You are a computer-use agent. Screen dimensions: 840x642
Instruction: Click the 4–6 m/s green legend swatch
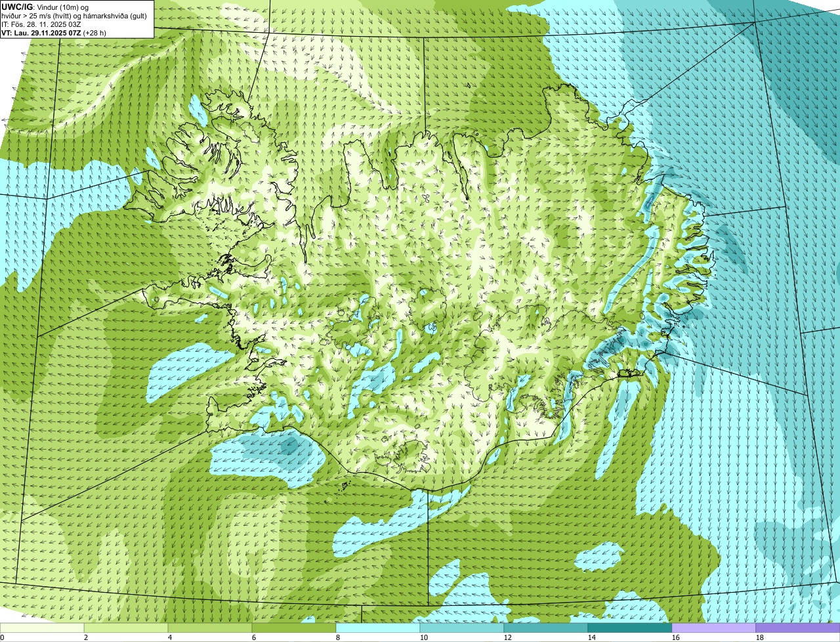click(x=210, y=628)
